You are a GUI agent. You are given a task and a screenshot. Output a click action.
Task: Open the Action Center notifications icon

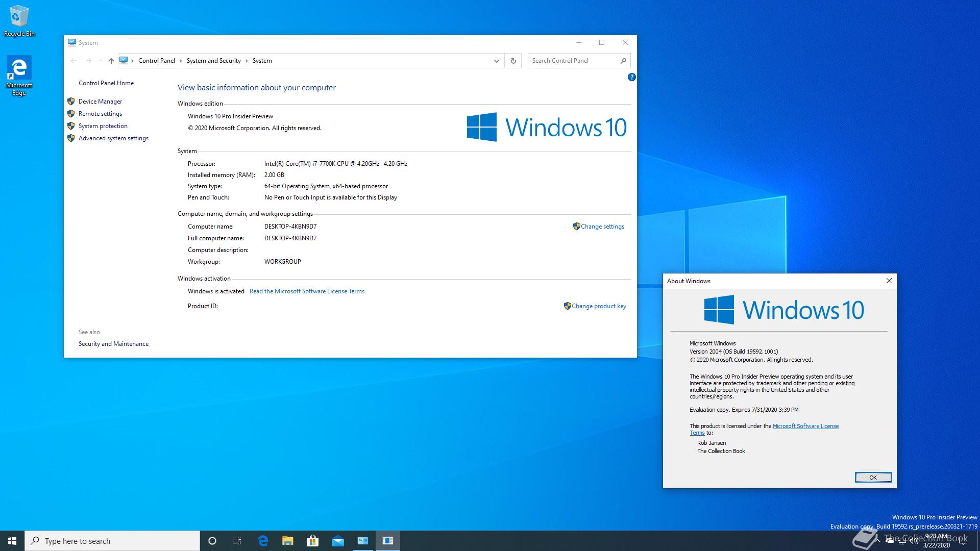pyautogui.click(x=963, y=541)
